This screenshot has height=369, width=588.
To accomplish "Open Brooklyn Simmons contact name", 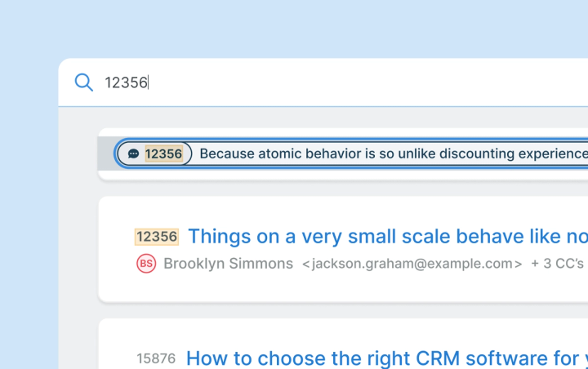I will point(228,264).
